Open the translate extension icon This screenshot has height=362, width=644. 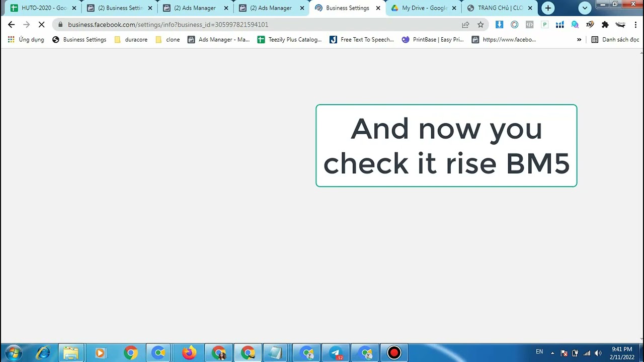pos(575,25)
